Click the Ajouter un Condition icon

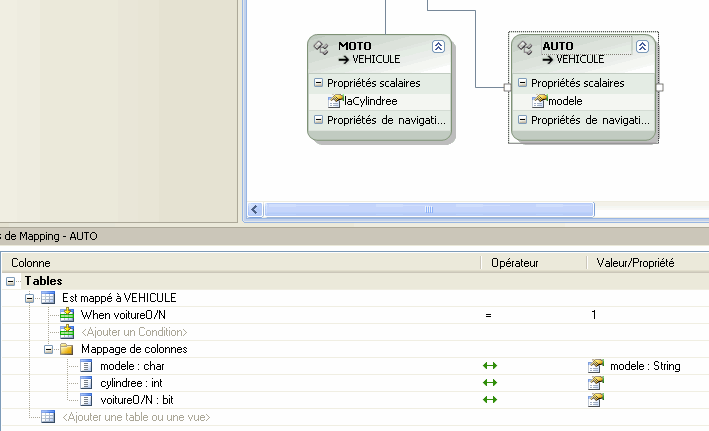(67, 332)
